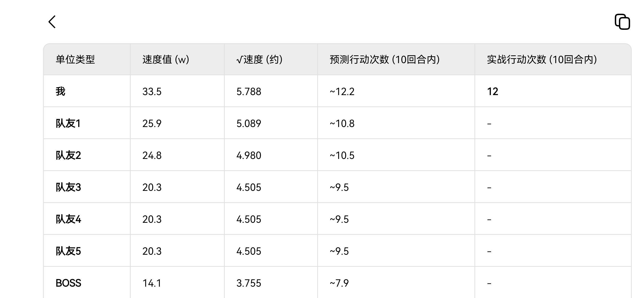644x298 pixels.
Task: Click the √速度 (约) column header
Action: (259, 59)
